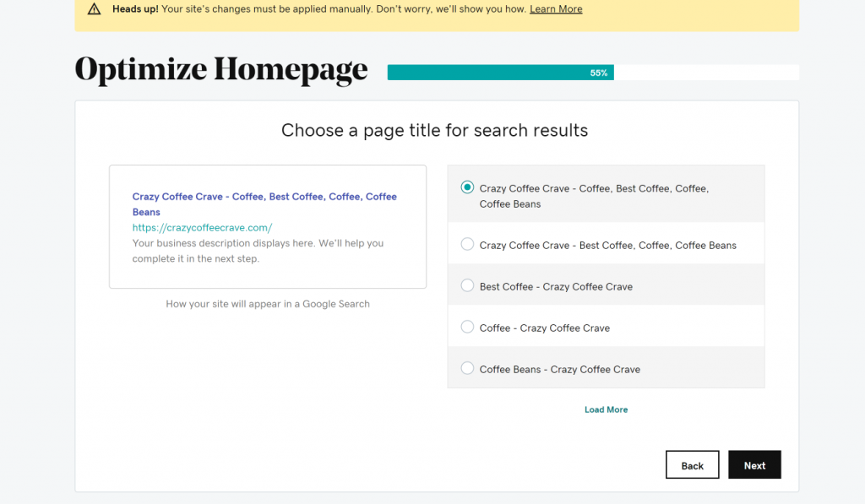This screenshot has width=865, height=504.
Task: Deselect the currently chosen first page title
Action: pyautogui.click(x=467, y=187)
